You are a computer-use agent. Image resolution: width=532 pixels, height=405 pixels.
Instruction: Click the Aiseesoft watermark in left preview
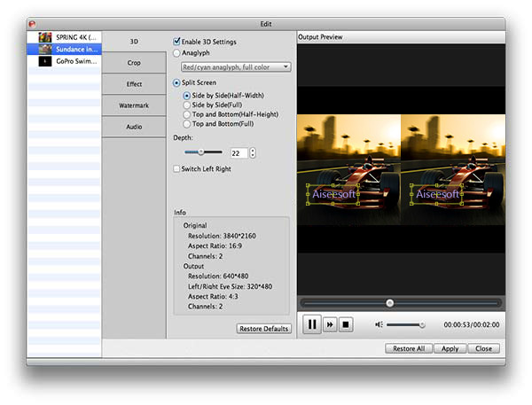(x=332, y=194)
